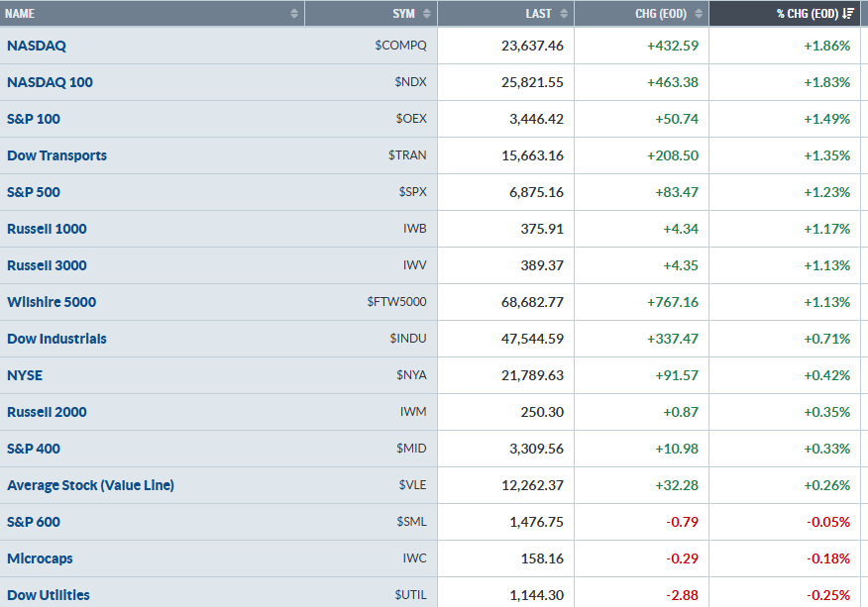The image size is (868, 607).
Task: Sort table by NAME header
Action: (20, 14)
